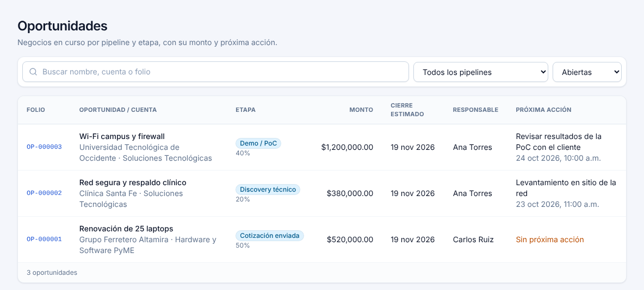This screenshot has height=290, width=644.
Task: Click the $380,000.00 amount
Action: (x=350, y=193)
